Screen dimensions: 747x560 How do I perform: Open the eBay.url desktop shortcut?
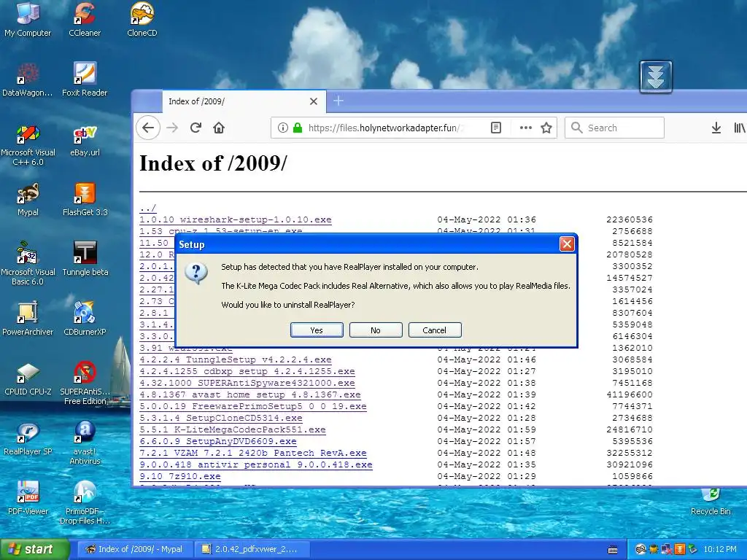pos(85,139)
